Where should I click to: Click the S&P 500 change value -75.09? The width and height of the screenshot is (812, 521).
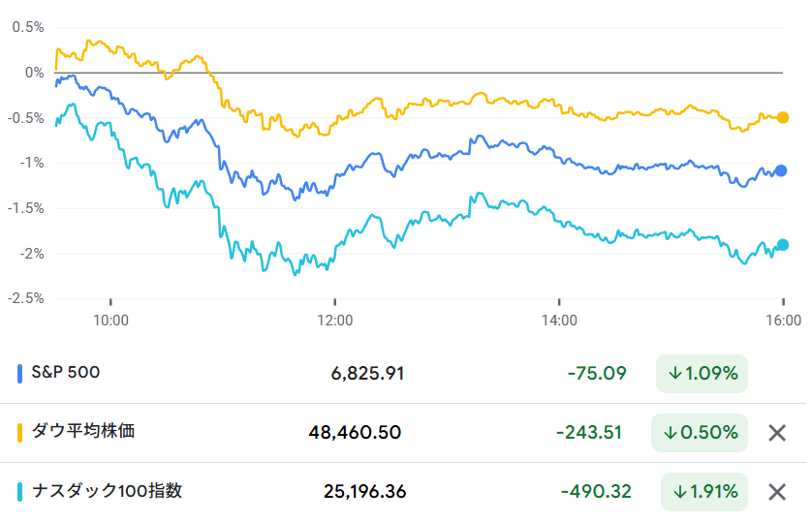pos(597,373)
